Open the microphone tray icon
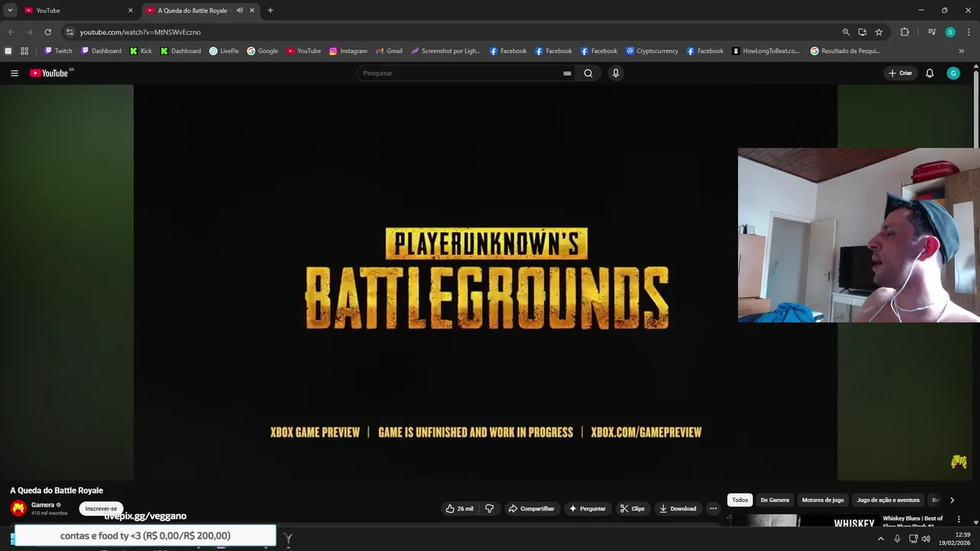Image resolution: width=980 pixels, height=551 pixels. [897, 539]
